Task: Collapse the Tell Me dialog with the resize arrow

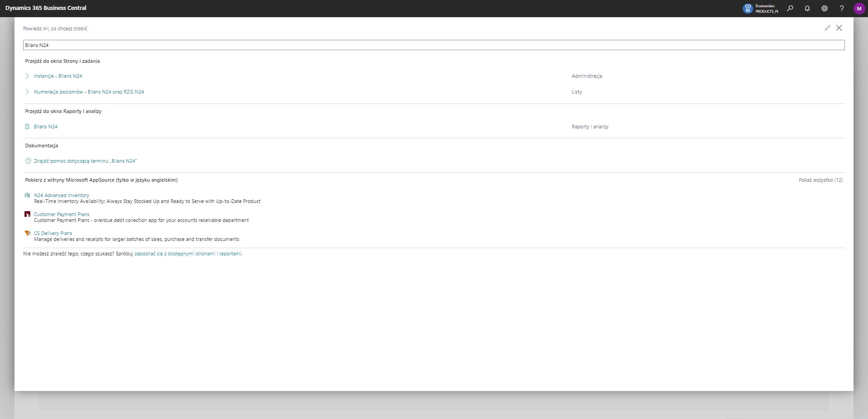Action: (x=827, y=28)
